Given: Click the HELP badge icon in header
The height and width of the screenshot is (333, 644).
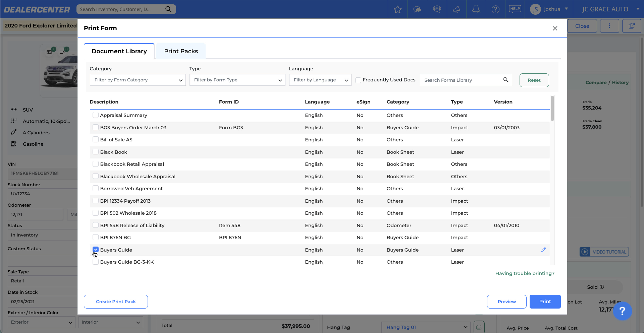Looking at the screenshot, I should point(515,9).
